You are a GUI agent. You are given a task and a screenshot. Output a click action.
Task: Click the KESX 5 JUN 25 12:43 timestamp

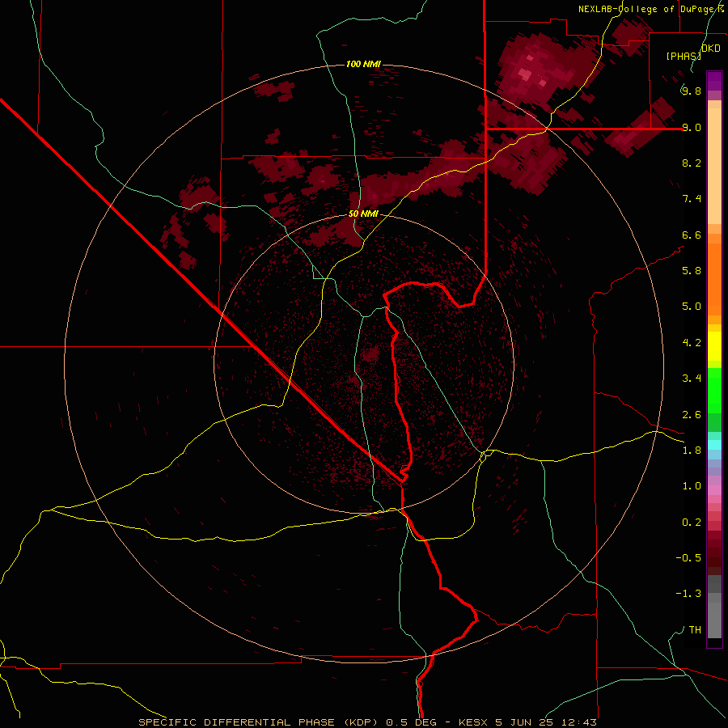click(x=527, y=722)
